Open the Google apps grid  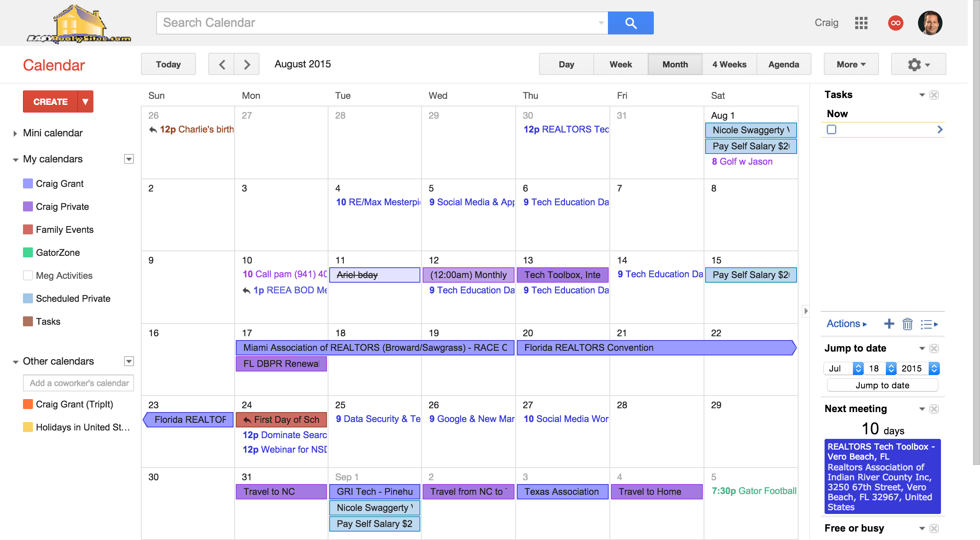pyautogui.click(x=861, y=23)
